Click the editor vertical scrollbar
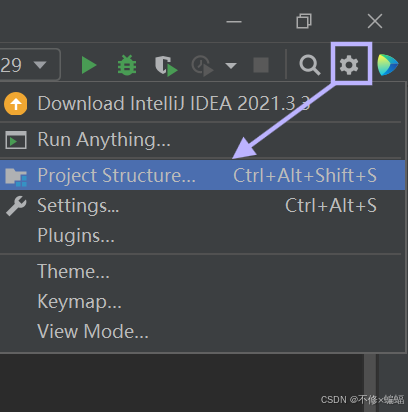 (370, 383)
